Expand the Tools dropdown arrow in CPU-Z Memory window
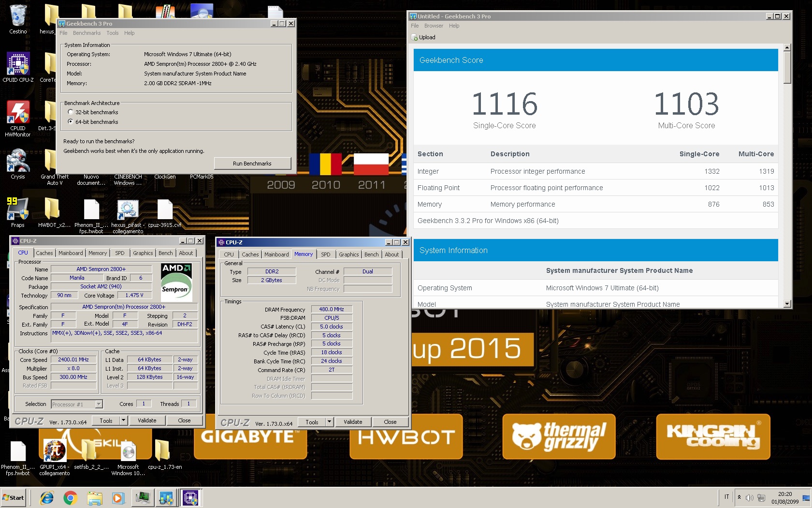Screen dimensions: 812x508 [x=330, y=422]
